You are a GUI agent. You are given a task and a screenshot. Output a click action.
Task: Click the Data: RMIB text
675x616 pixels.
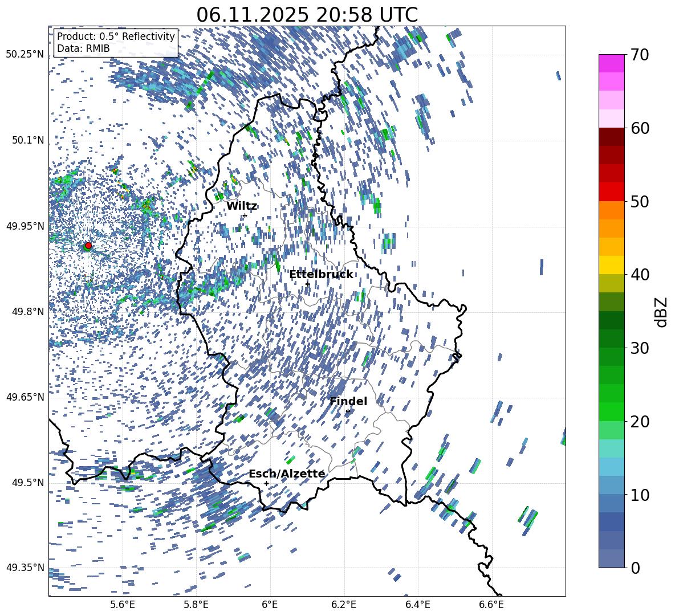click(83, 48)
